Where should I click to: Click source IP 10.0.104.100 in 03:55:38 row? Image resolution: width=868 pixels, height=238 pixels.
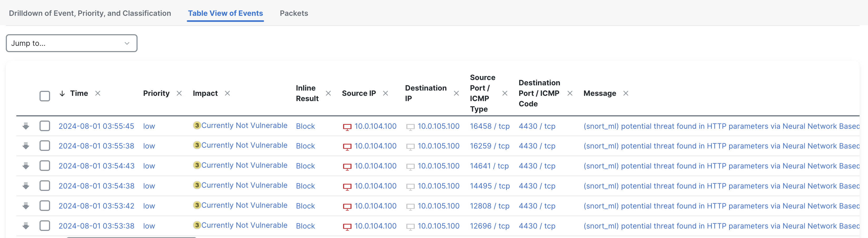(376, 146)
